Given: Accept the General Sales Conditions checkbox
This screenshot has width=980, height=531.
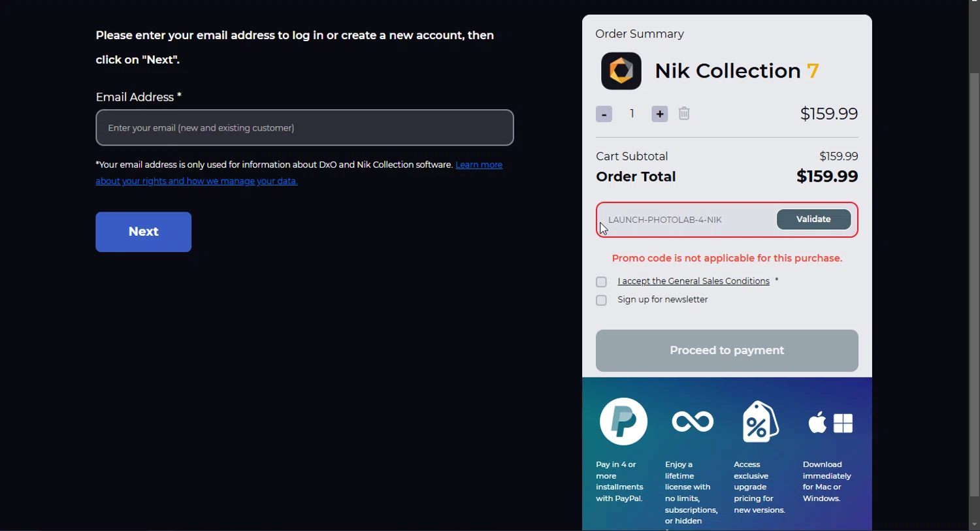Looking at the screenshot, I should [x=601, y=282].
